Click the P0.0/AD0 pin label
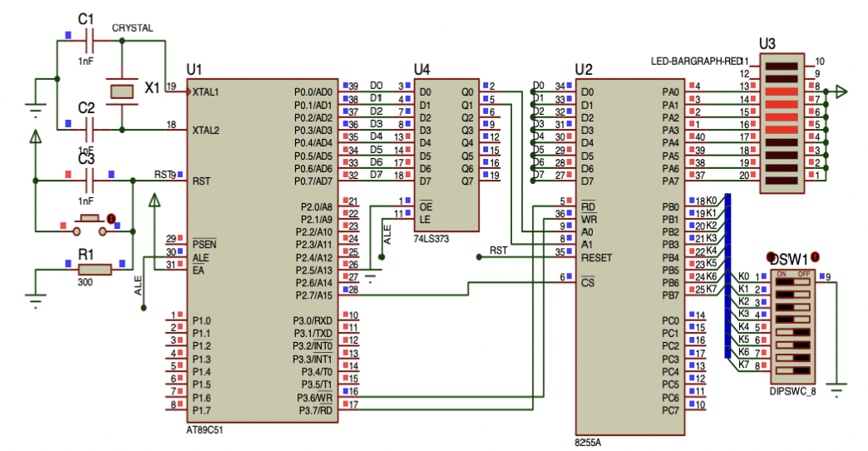The height and width of the screenshot is (451, 868). click(x=313, y=92)
